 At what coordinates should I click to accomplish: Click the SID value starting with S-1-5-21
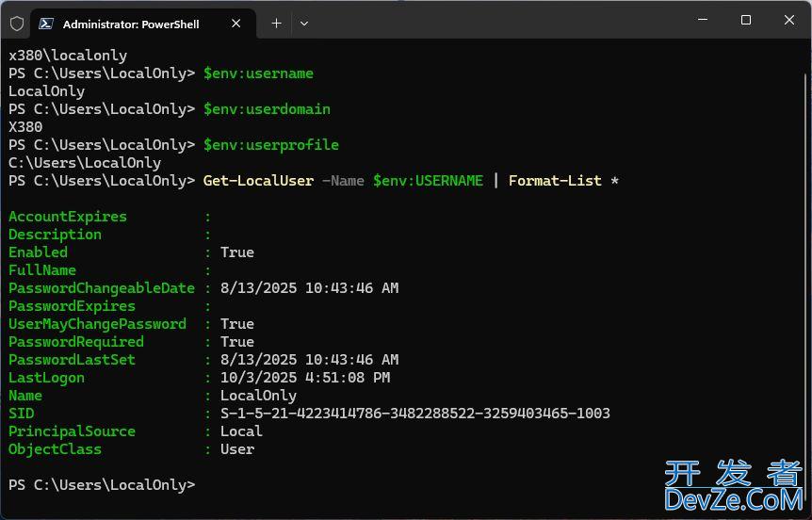[414, 414]
